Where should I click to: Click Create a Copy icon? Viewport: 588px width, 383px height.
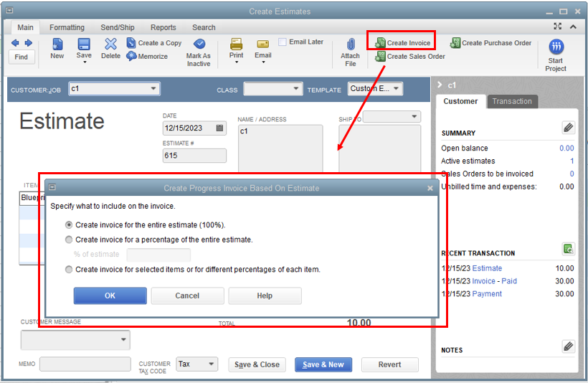tap(131, 43)
